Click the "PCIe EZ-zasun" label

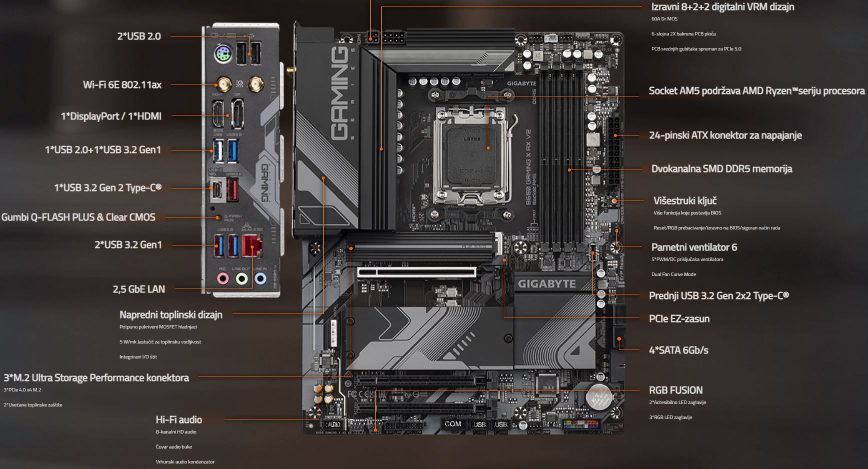(x=679, y=318)
